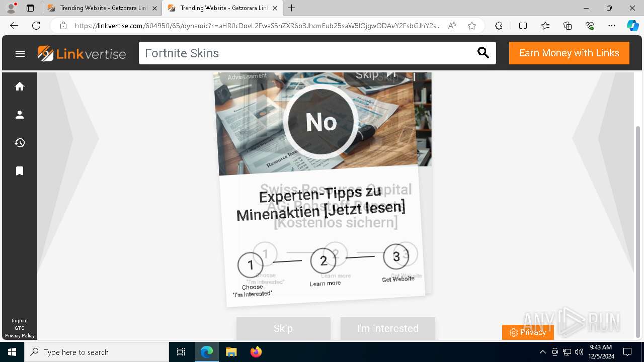The width and height of the screenshot is (644, 362).
Task: Close the first Trending Website tab
Action: pyautogui.click(x=154, y=8)
